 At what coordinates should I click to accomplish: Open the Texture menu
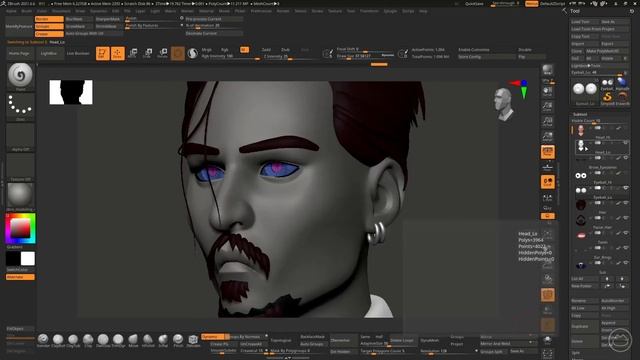335,11
